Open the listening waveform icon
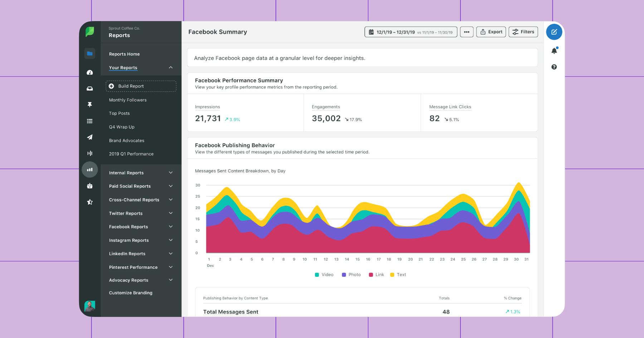The image size is (644, 338). coord(90,153)
